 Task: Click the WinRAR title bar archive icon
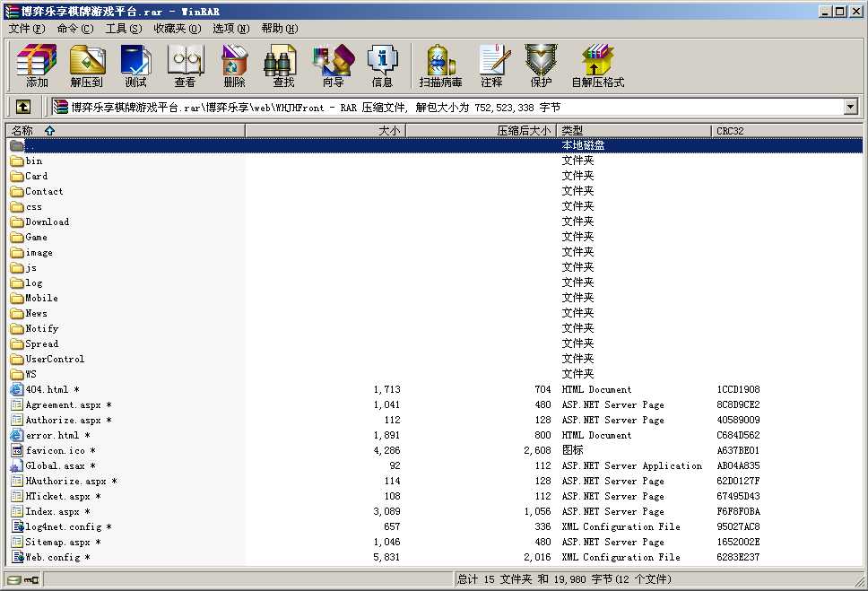click(x=12, y=11)
